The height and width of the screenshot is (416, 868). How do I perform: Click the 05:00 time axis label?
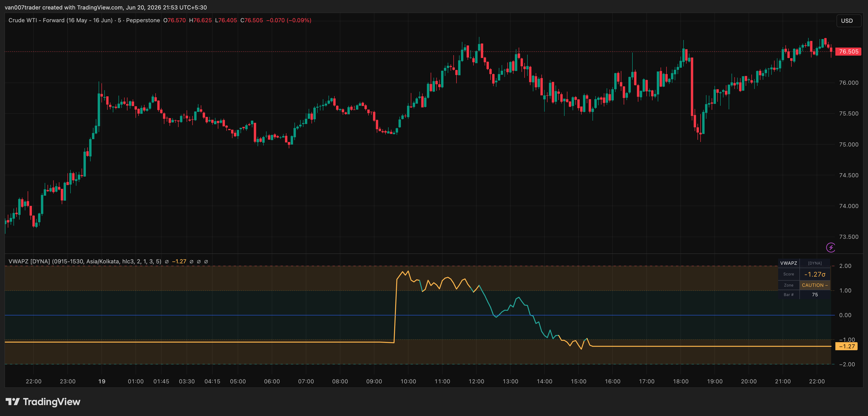pyautogui.click(x=238, y=382)
